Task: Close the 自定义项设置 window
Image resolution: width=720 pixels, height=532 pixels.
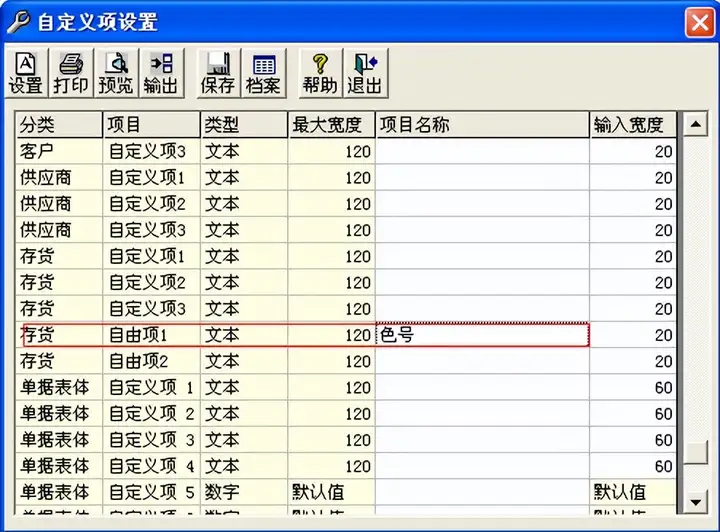Action: click(699, 22)
